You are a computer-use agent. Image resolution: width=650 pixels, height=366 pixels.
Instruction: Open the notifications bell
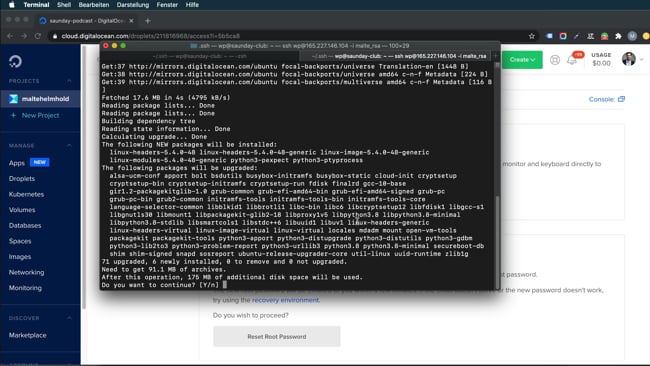[x=572, y=61]
